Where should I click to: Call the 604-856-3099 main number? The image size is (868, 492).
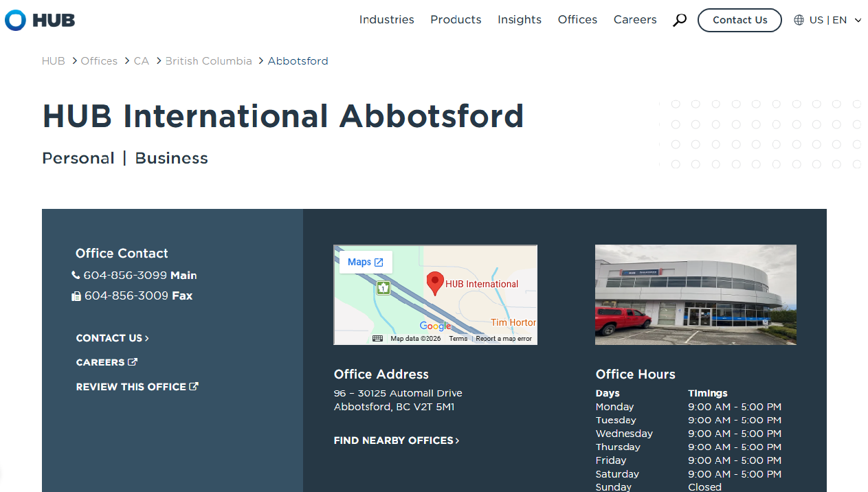(125, 276)
